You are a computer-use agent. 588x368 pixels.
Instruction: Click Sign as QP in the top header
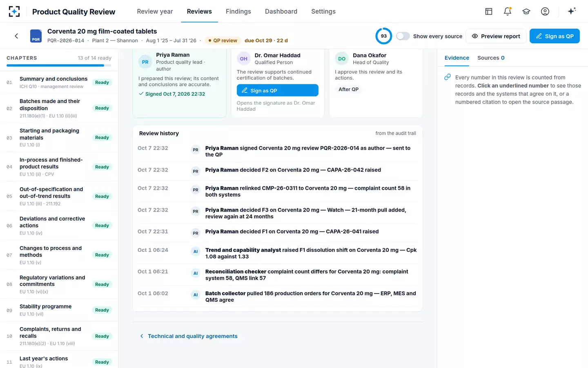click(x=555, y=36)
